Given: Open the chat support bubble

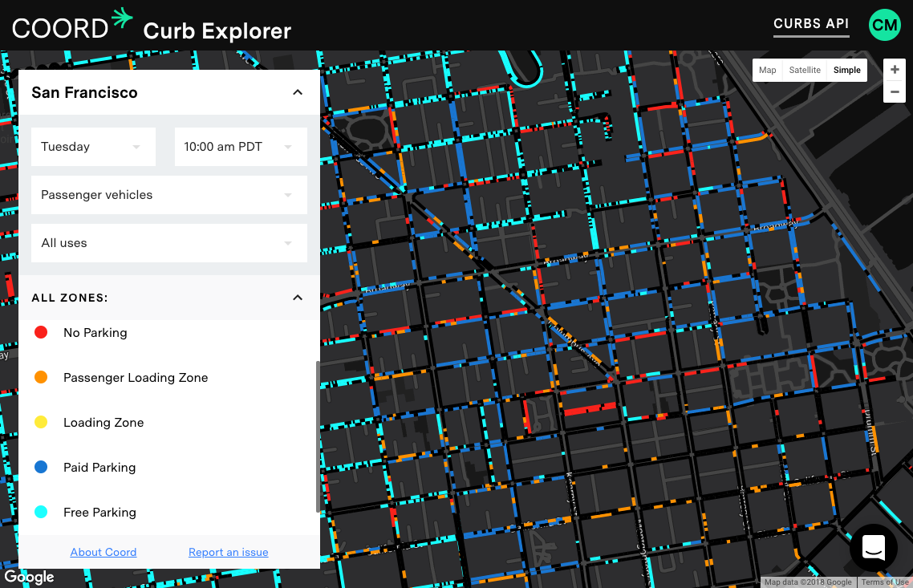Looking at the screenshot, I should tap(874, 547).
